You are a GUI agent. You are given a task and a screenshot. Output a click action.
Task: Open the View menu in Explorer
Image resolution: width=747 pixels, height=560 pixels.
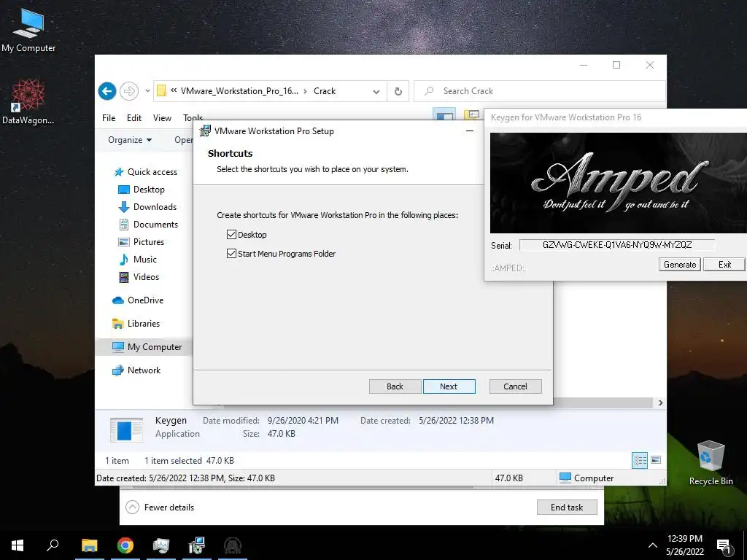pos(162,117)
